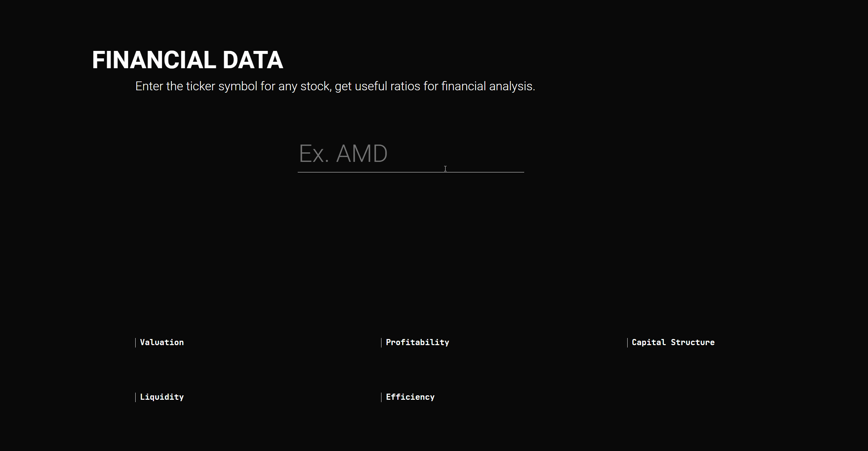The image size is (868, 451).
Task: Click the vertical bar beside Efficiency
Action: click(x=381, y=397)
